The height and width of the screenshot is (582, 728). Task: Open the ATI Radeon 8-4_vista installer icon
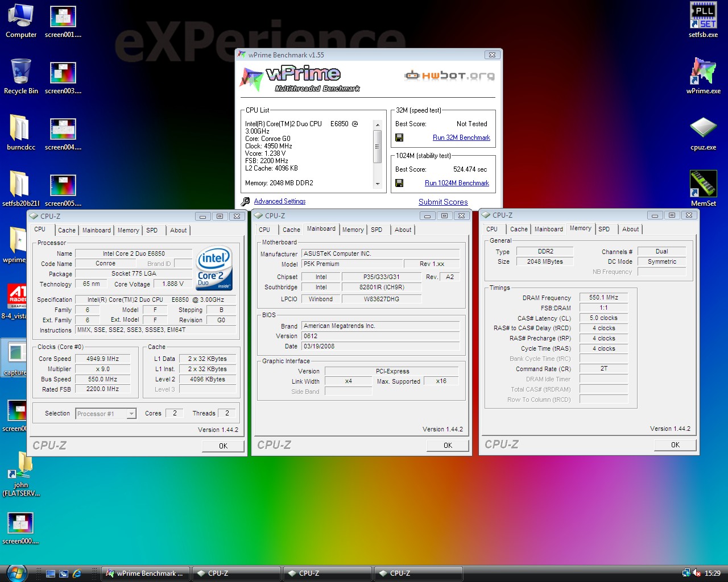point(16,301)
